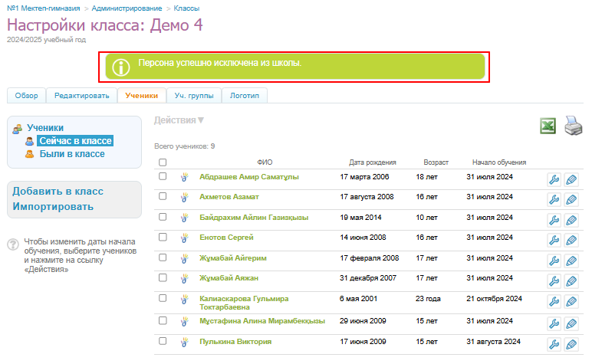Open wrench settings for Абдрашев Амир Саматұлы
The image size is (602, 364).
pyautogui.click(x=553, y=180)
